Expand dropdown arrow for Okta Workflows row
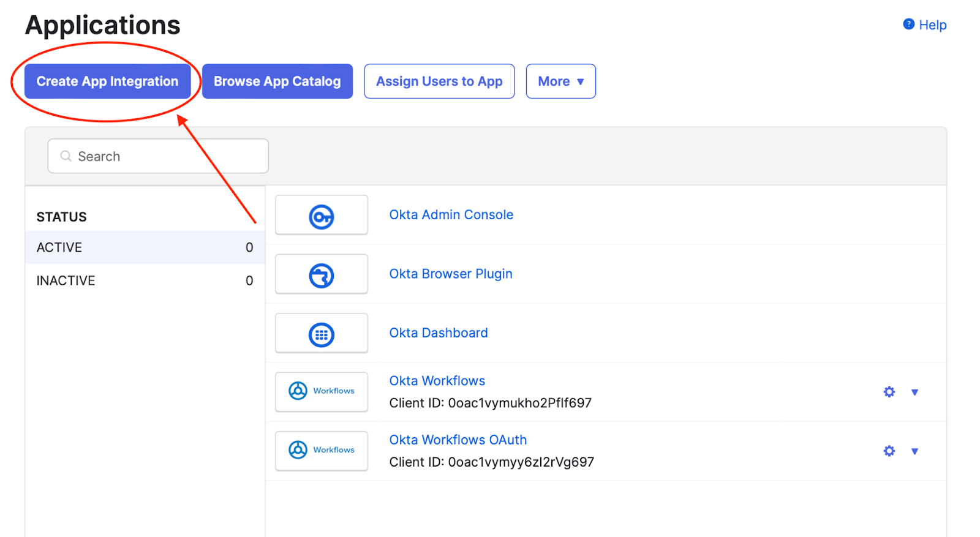 914,392
